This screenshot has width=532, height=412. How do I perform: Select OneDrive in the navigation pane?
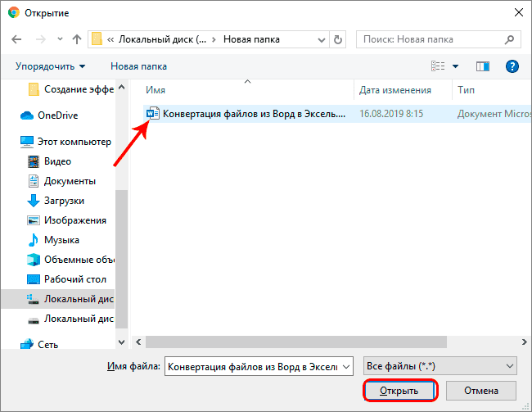[61, 115]
